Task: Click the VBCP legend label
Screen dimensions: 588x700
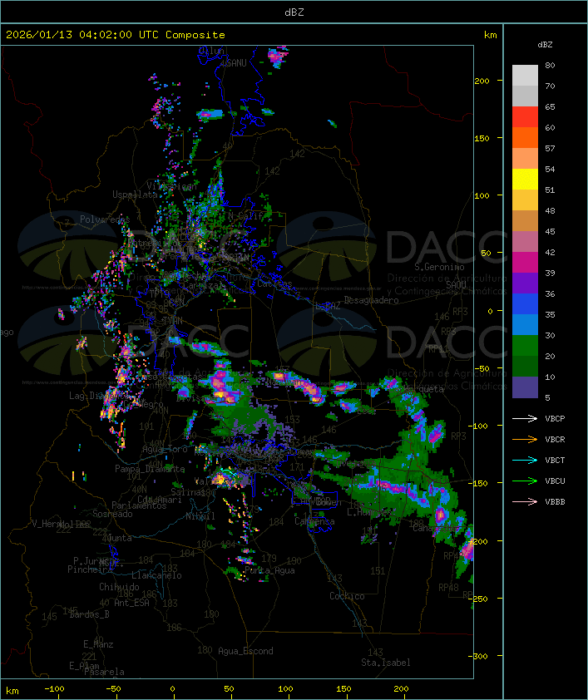Action: click(555, 419)
